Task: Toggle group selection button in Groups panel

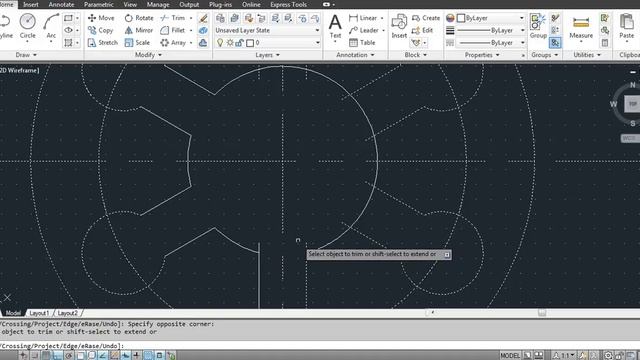Action: 555,42
